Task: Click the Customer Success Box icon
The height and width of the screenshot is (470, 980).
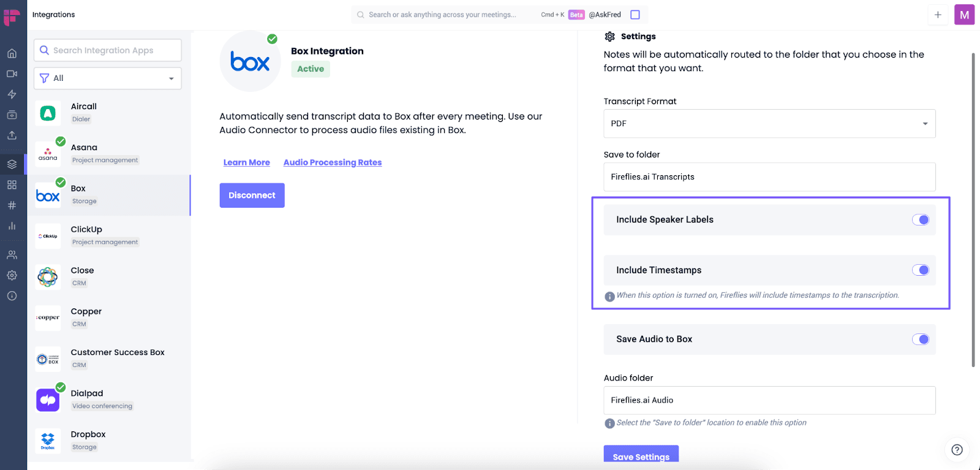Action: click(x=48, y=359)
